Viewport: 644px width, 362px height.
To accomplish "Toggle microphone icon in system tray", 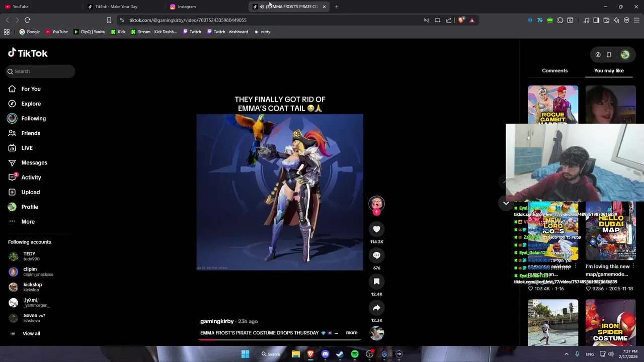I will [x=577, y=354].
